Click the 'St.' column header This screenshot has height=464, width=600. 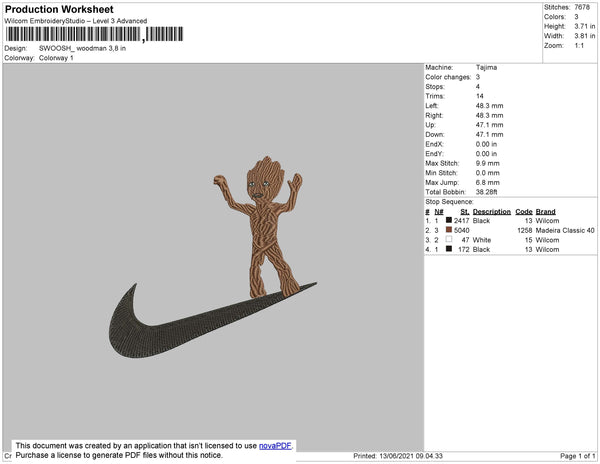465,212
